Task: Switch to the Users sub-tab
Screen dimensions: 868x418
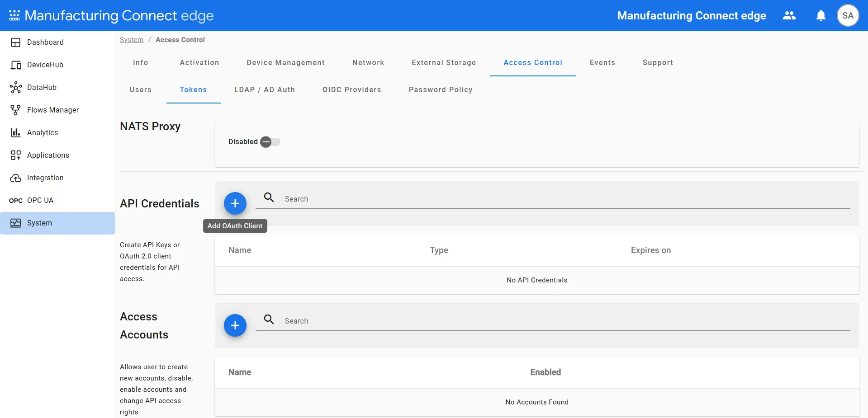Action: point(141,90)
